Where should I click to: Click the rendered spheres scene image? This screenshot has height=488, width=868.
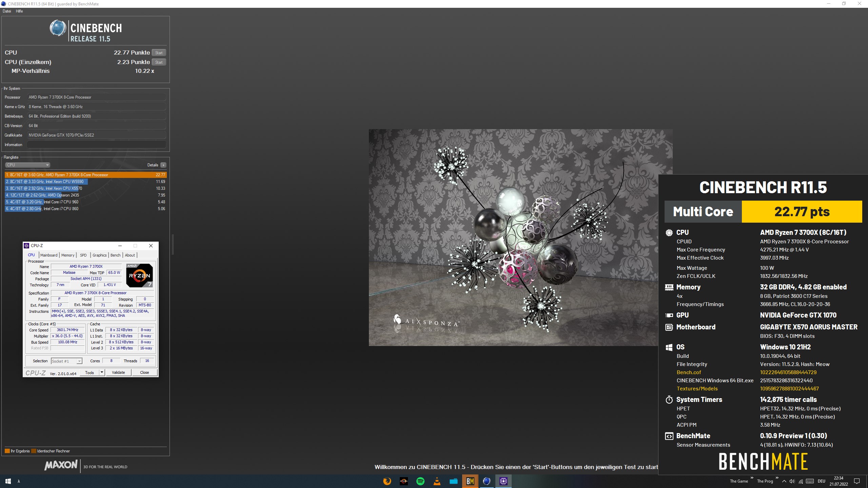coord(520,237)
